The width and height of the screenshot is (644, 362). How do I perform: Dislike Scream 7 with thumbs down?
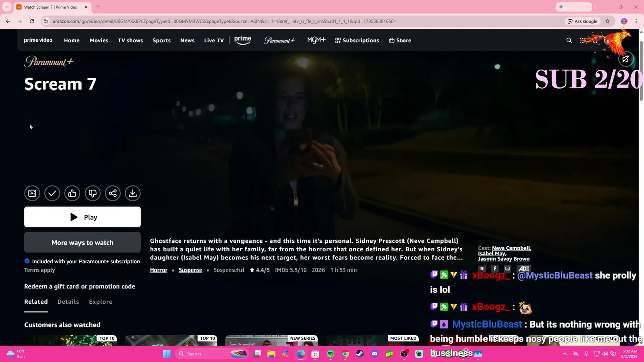click(x=93, y=193)
